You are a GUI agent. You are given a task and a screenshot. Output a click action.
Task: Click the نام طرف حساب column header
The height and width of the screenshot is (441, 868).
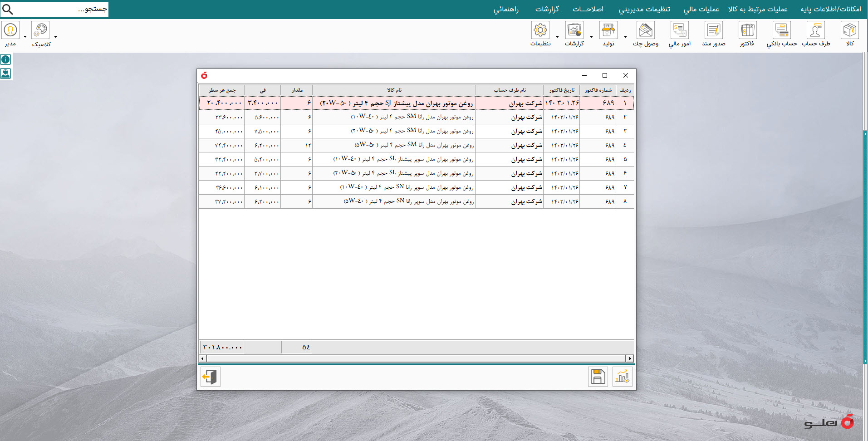(x=510, y=90)
